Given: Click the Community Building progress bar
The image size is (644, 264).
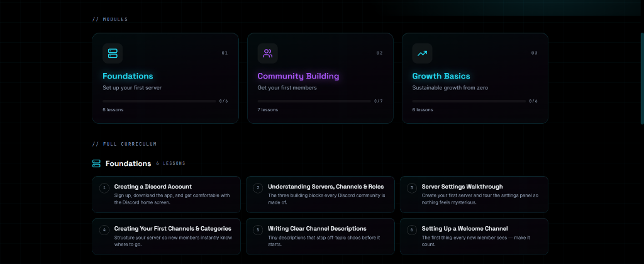Looking at the screenshot, I should coord(314,101).
